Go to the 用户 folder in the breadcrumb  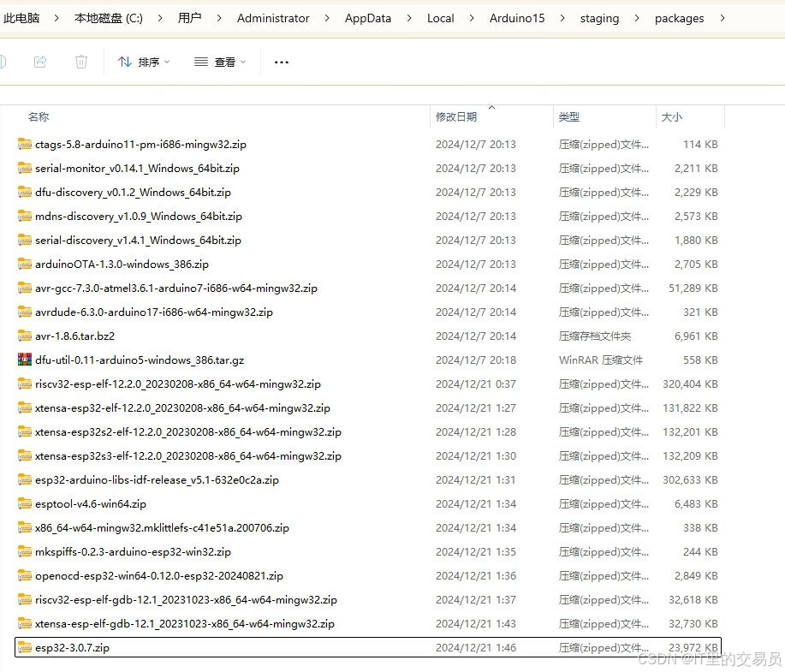coord(190,18)
